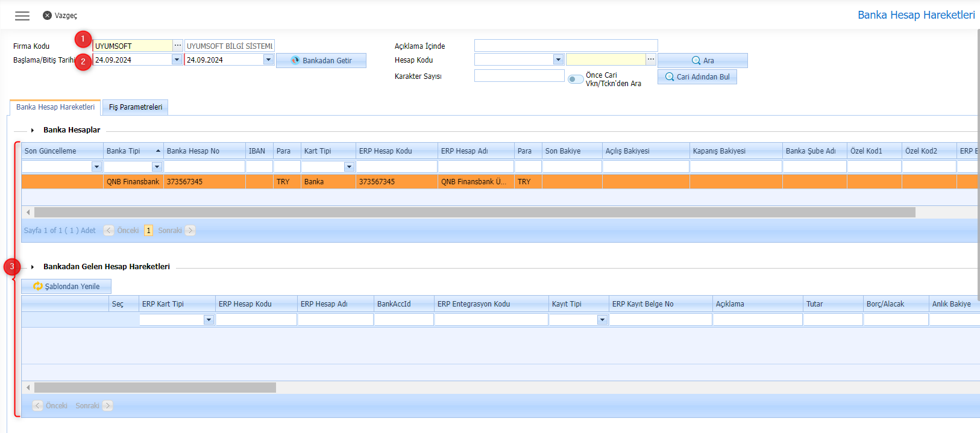Click Banka Hesaplar horizontal scrollbar thumb

(x=475, y=213)
